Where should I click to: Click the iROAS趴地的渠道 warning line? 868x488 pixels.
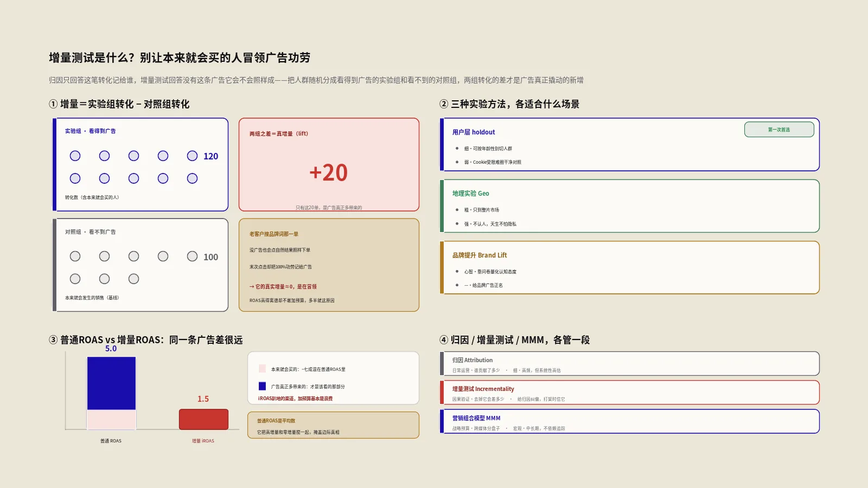(296, 399)
